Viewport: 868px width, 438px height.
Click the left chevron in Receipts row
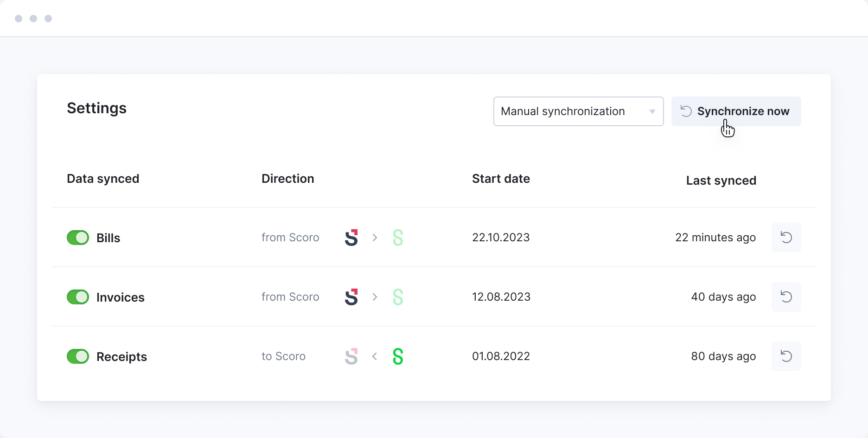click(x=375, y=356)
